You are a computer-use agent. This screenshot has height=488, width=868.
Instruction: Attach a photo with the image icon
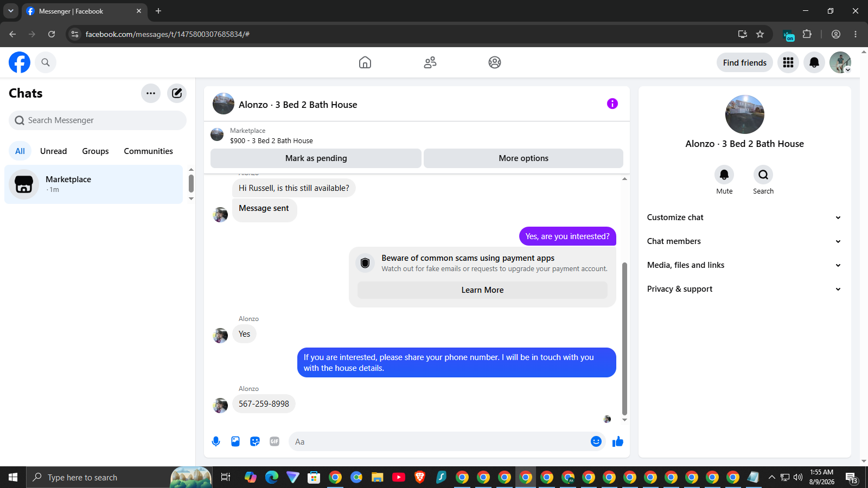pyautogui.click(x=235, y=441)
